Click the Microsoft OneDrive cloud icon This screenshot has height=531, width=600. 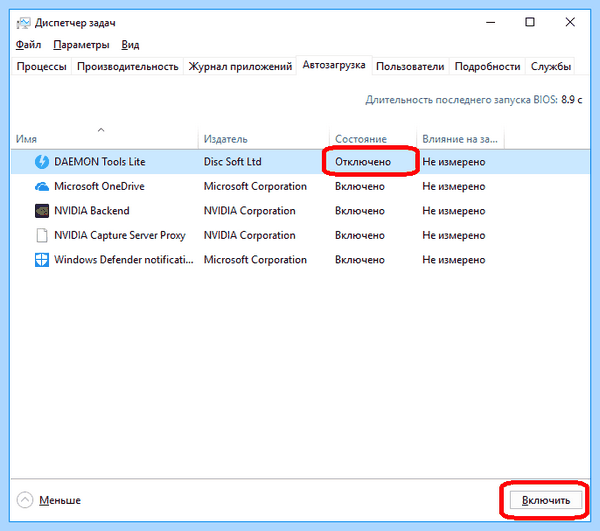42,187
